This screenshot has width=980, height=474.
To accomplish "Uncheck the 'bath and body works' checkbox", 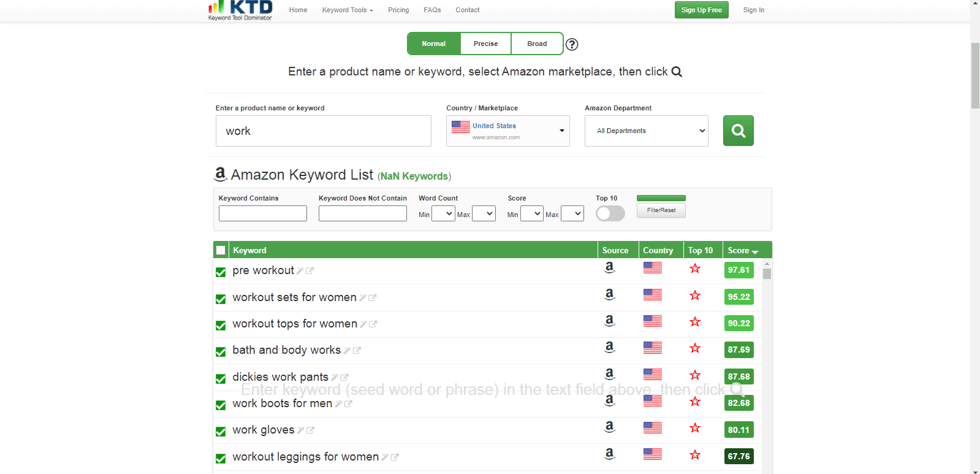I will pyautogui.click(x=221, y=352).
